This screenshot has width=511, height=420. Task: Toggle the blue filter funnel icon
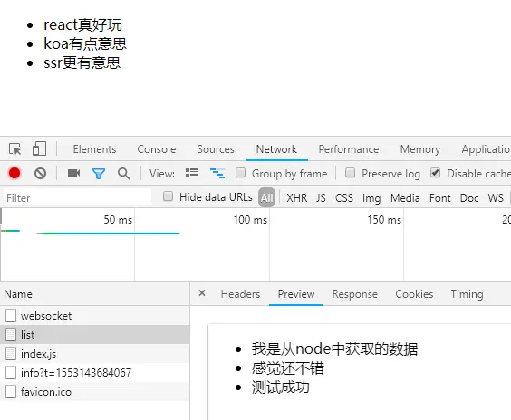pyautogui.click(x=99, y=174)
